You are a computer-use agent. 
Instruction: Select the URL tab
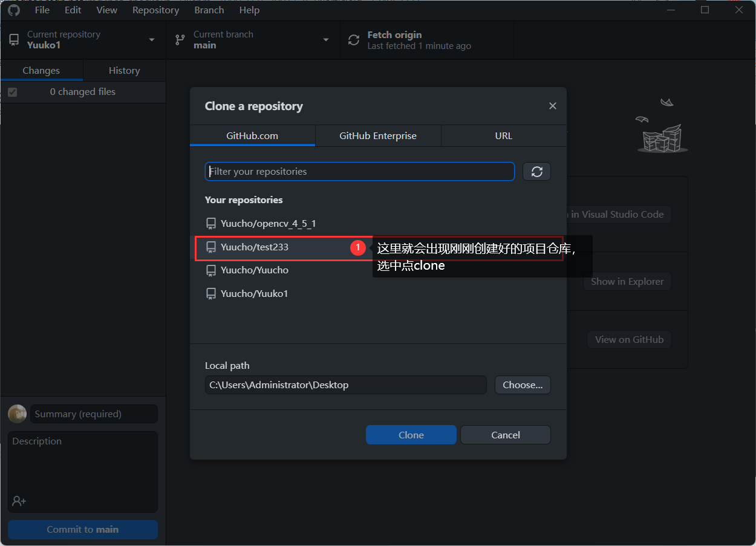pyautogui.click(x=504, y=135)
